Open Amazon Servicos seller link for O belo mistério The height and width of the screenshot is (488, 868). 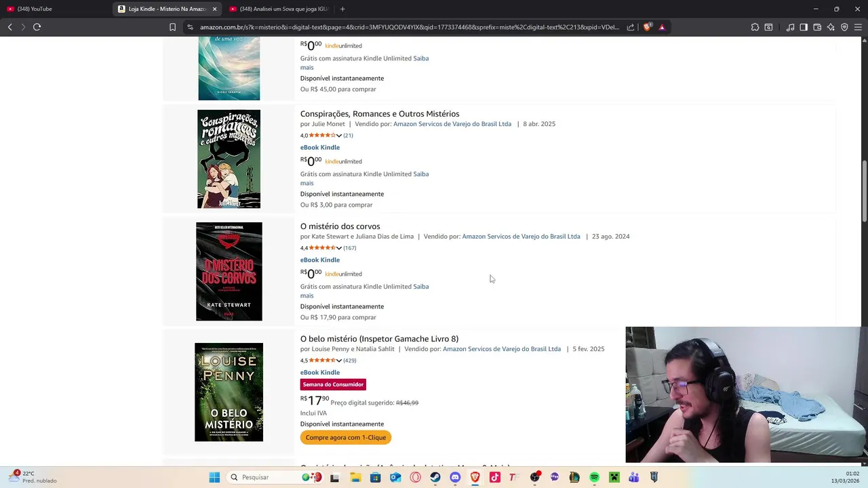502,349
